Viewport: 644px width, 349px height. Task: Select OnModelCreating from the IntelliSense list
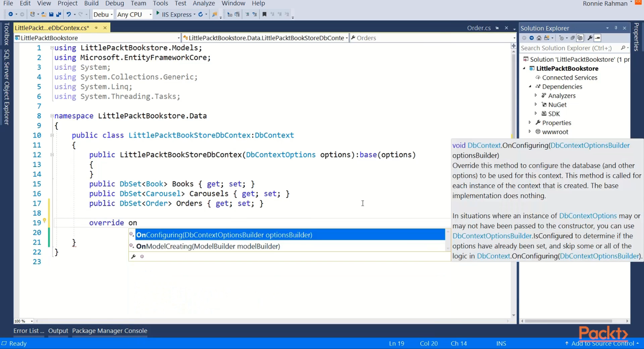pyautogui.click(x=287, y=246)
